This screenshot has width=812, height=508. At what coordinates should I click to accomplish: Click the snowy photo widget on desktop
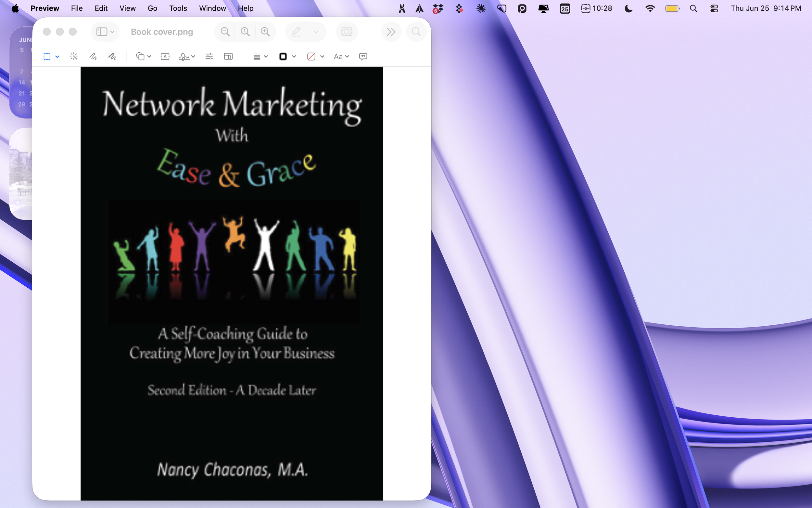[21, 174]
